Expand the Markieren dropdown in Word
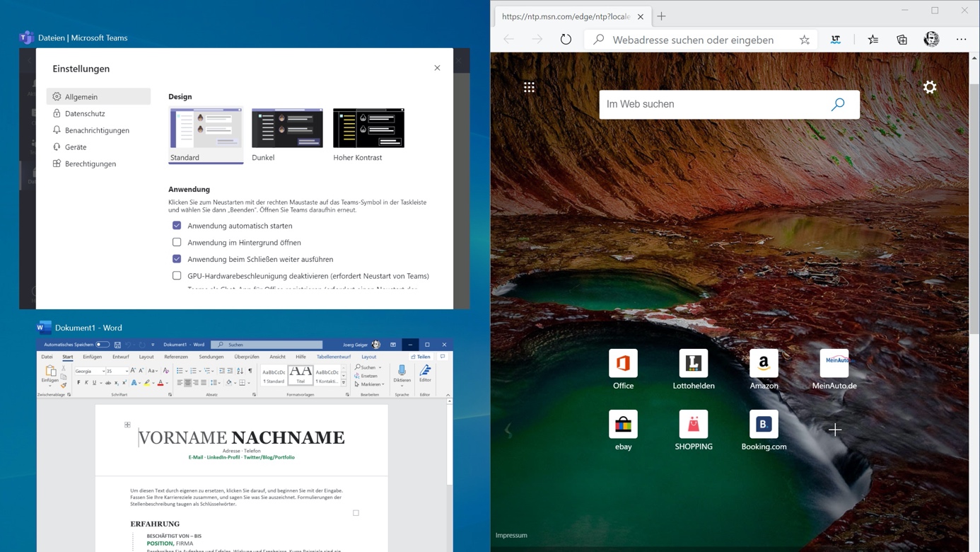Image resolution: width=980 pixels, height=552 pixels. point(383,384)
